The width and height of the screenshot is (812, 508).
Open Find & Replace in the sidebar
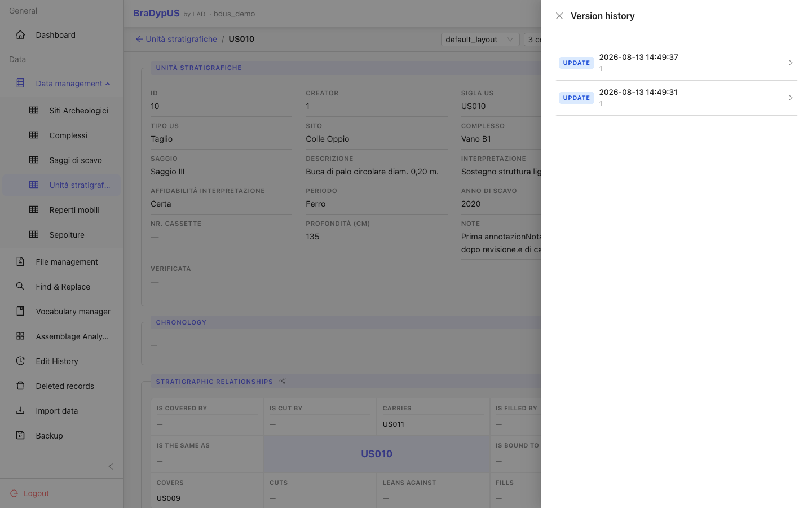62,287
